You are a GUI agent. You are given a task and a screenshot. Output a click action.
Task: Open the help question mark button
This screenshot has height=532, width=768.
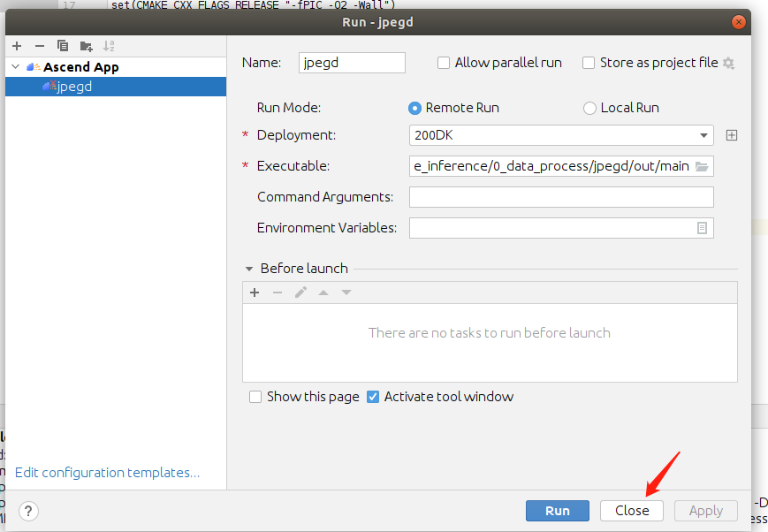(28, 511)
